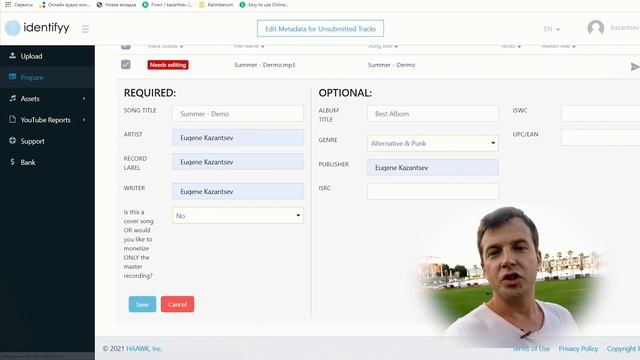Toggle the hamburger sidebar menu icon
This screenshot has height=360, width=640.
(x=85, y=29)
